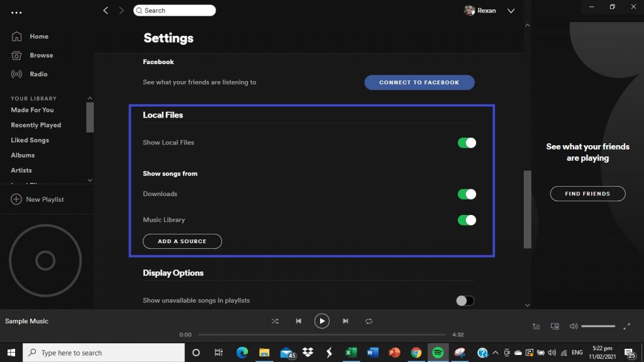The image size is (644, 362).
Task: Switch off Music Library toggle
Action: coord(467,220)
